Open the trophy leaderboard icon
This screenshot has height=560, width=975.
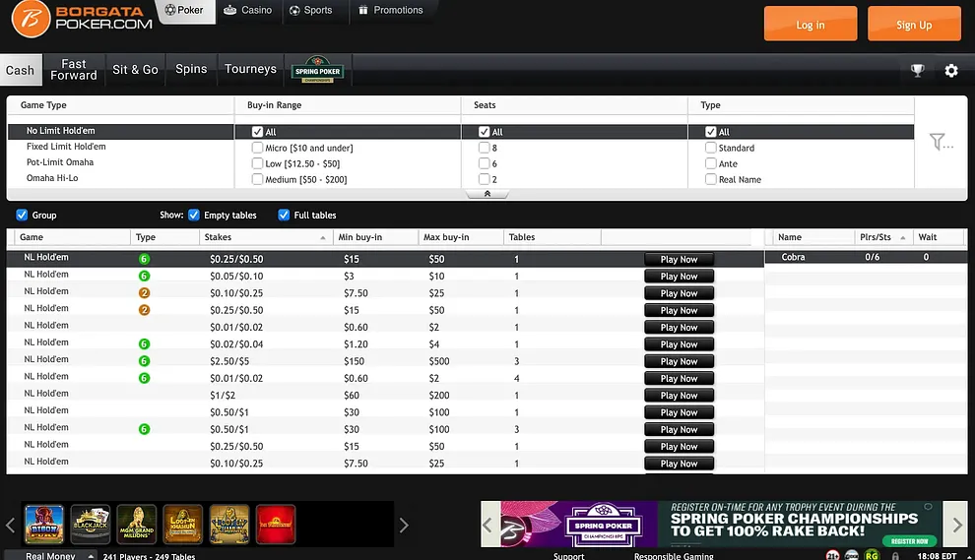(x=917, y=70)
